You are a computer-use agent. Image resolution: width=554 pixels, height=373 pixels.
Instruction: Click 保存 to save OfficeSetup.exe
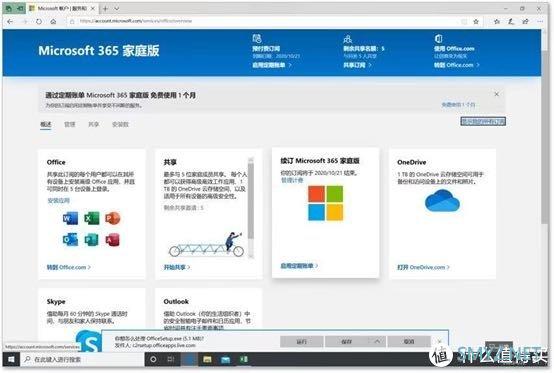(346, 342)
